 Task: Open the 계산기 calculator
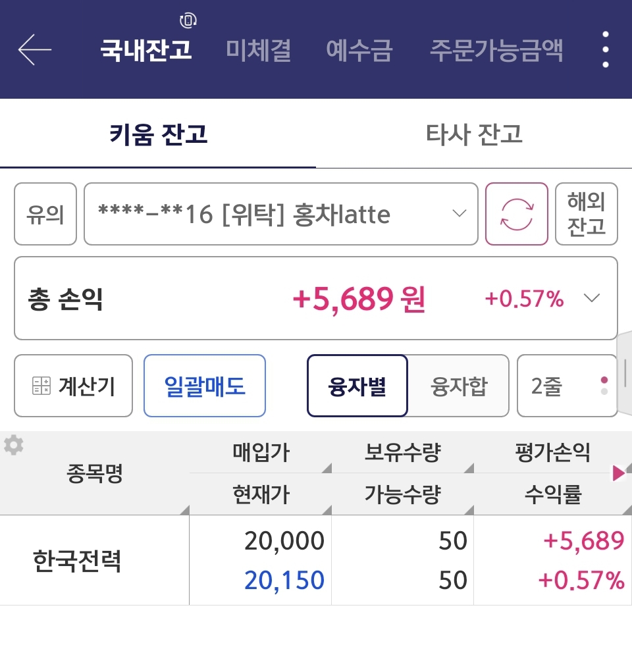(73, 386)
